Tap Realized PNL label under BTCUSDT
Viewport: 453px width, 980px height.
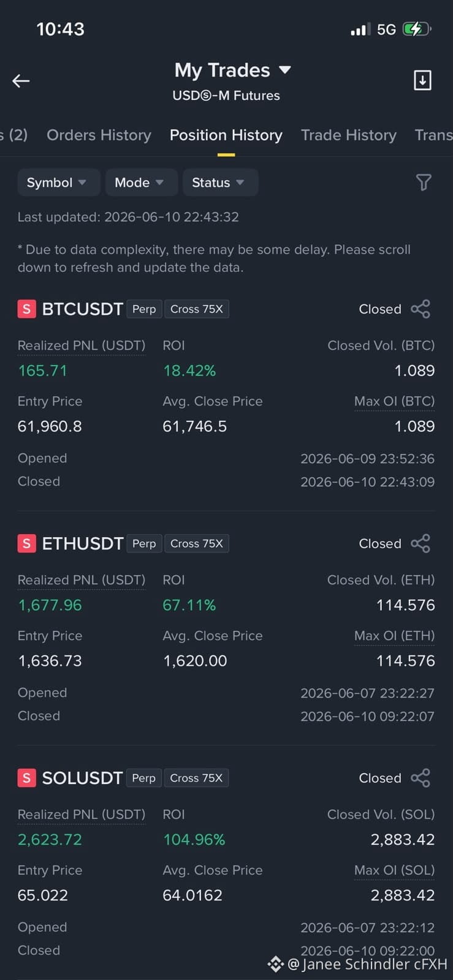(x=82, y=345)
